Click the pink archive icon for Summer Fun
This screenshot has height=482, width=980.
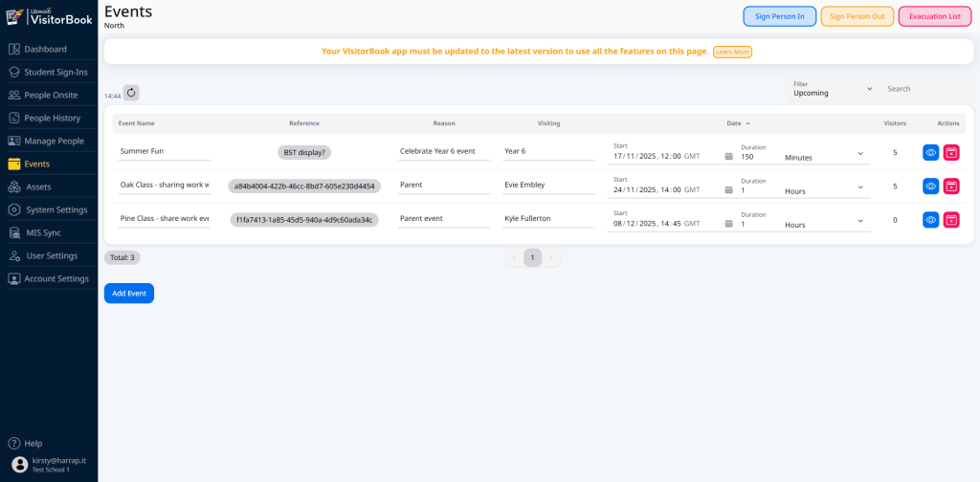950,152
